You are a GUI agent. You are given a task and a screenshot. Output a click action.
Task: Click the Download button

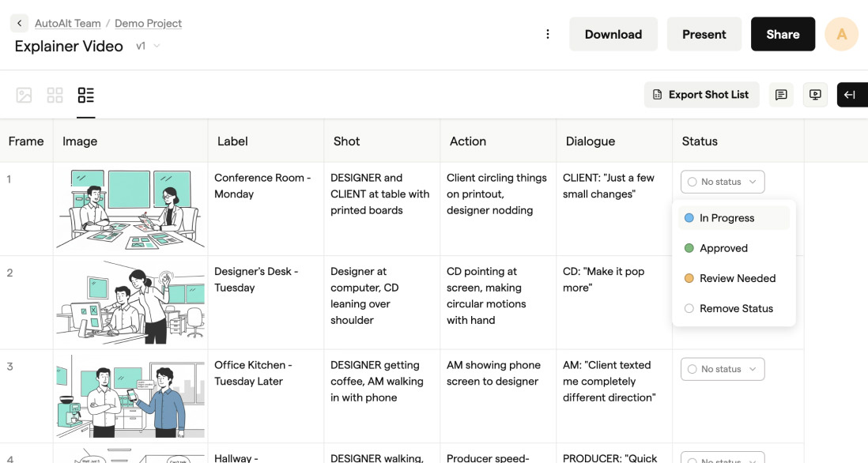pos(613,34)
